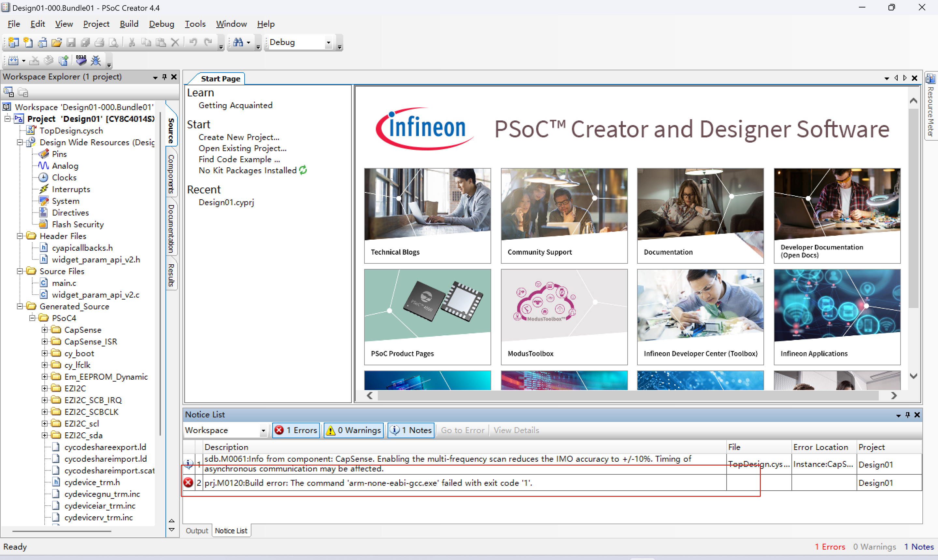938x560 pixels.
Task: Expand the EZI2C_SCBCLK folder
Action: tap(45, 412)
